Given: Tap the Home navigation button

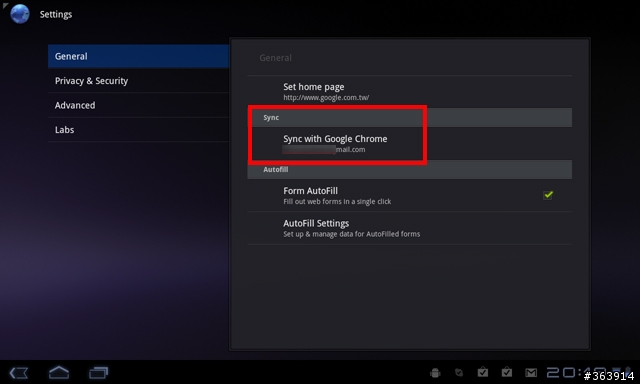Looking at the screenshot, I should [x=59, y=372].
